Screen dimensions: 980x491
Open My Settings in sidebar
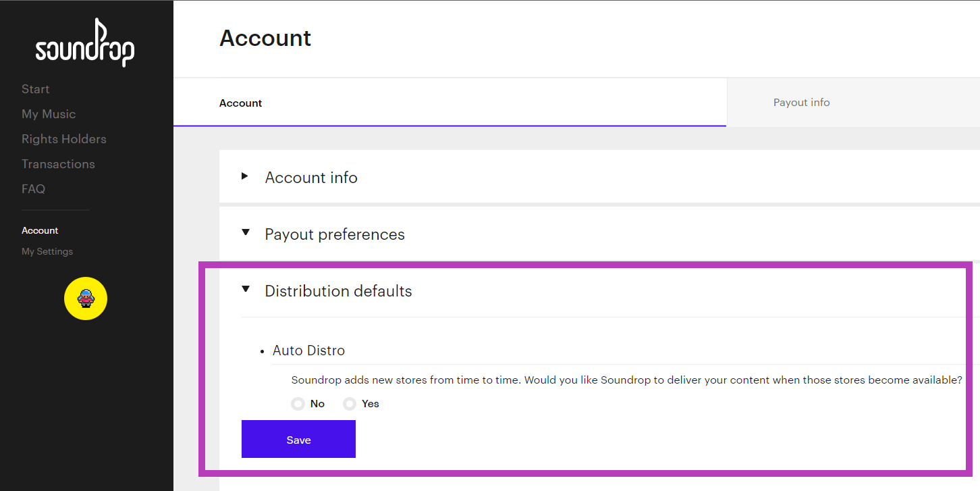click(47, 251)
